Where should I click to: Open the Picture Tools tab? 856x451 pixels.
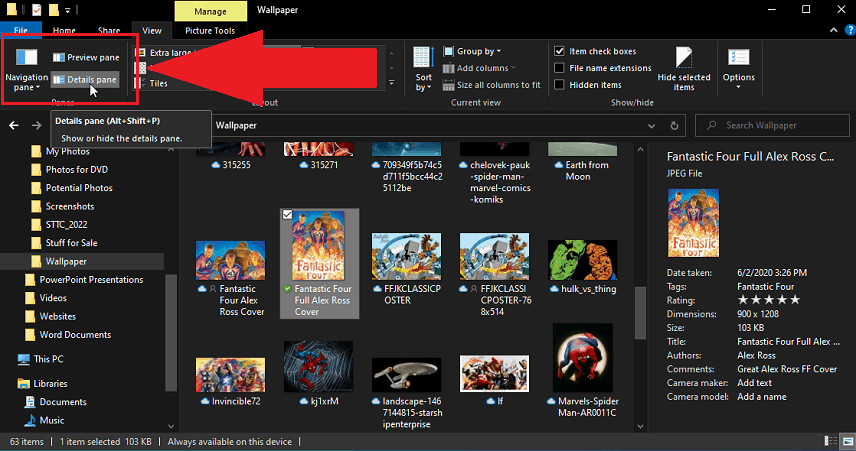coord(210,31)
